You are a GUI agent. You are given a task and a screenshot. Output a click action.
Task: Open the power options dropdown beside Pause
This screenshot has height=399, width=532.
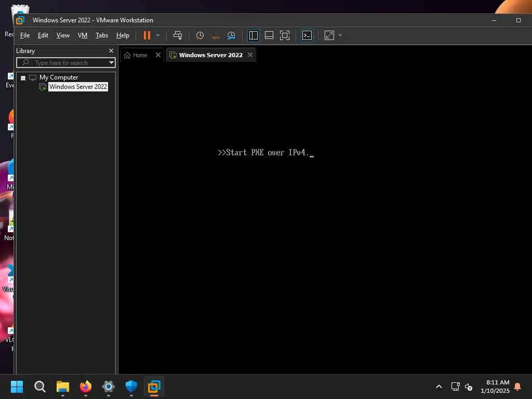158,35
